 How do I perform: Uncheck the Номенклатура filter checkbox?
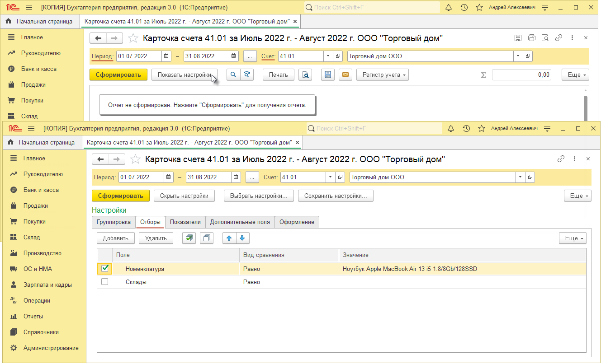click(105, 269)
